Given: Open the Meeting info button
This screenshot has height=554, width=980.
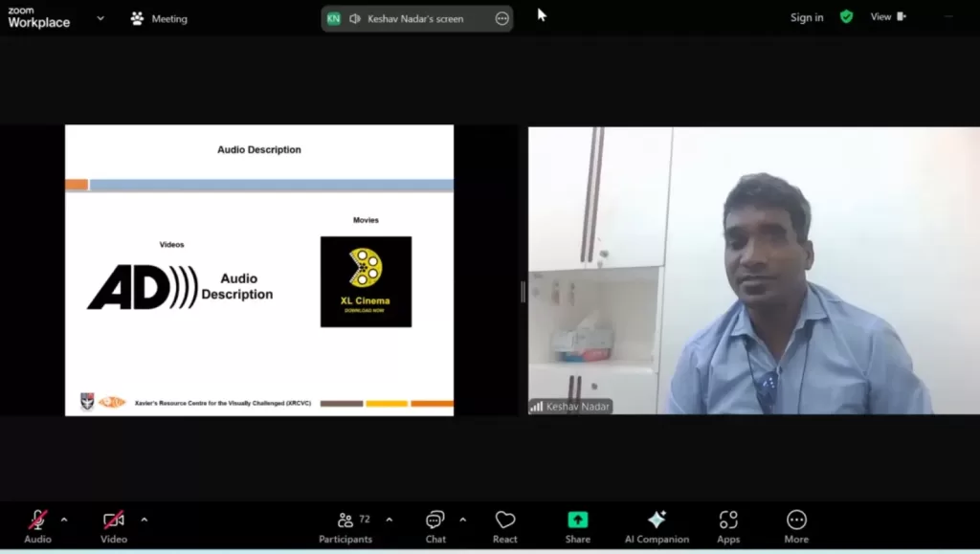Looking at the screenshot, I should click(159, 19).
